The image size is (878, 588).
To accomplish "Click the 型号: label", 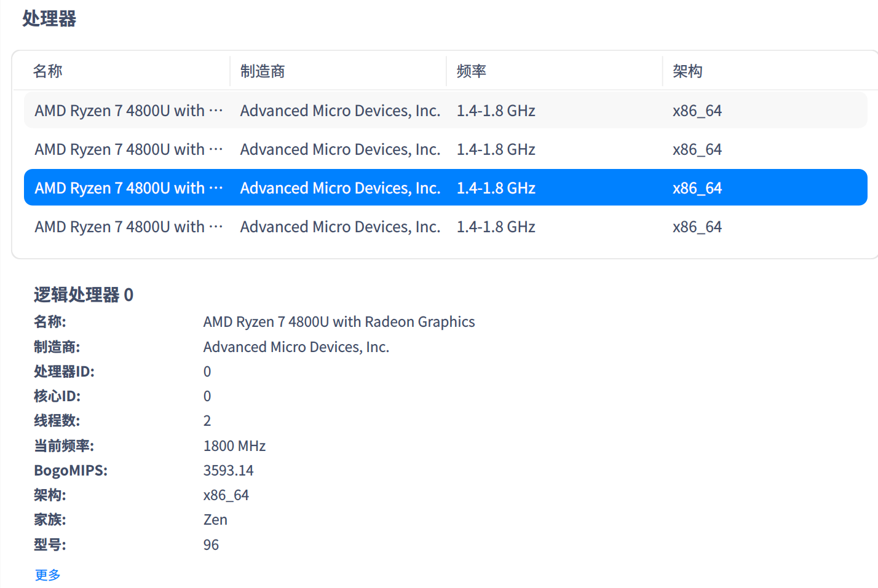I will click(50, 545).
